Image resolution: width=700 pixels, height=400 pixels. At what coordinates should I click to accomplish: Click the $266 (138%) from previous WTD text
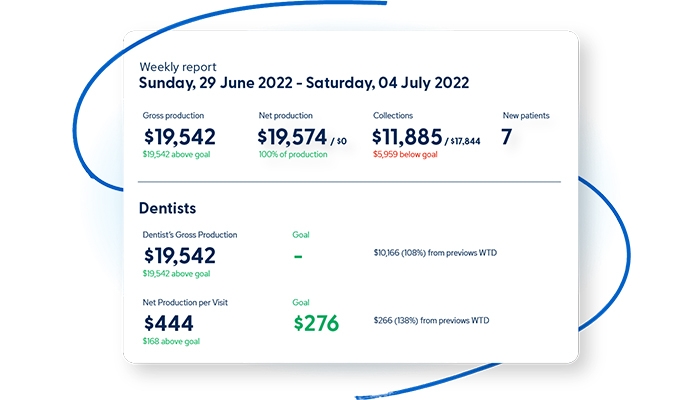pos(432,319)
